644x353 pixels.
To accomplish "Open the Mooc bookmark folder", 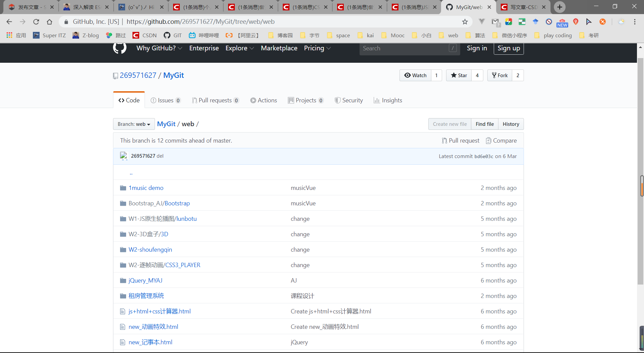I will pyautogui.click(x=393, y=35).
